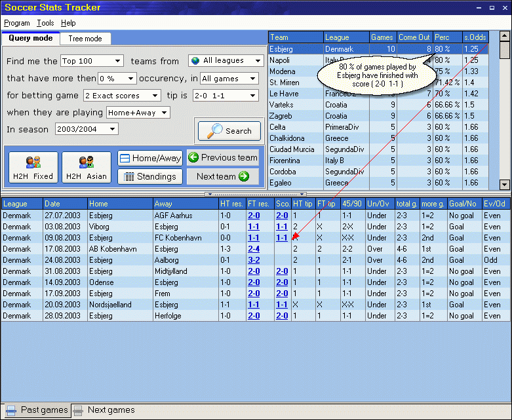Open the Program menu
Screen dimensions: 512x420
[x=17, y=23]
